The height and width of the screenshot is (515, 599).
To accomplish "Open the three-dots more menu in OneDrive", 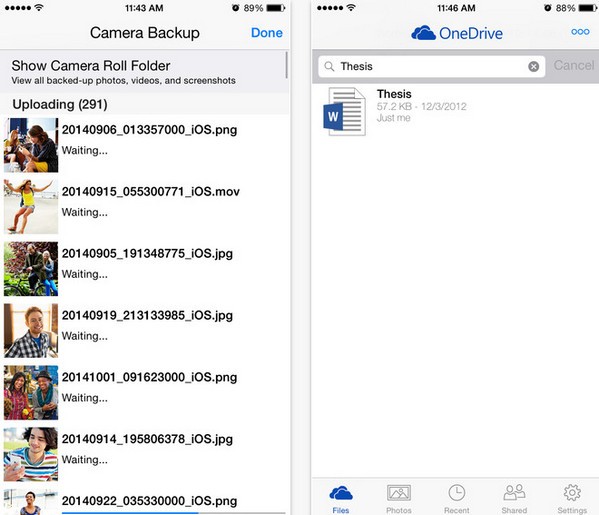I will [x=580, y=32].
